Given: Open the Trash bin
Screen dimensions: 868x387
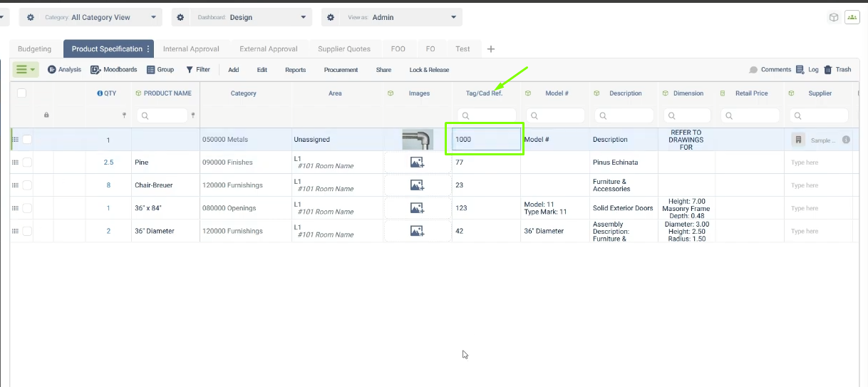Looking at the screenshot, I should tap(837, 70).
